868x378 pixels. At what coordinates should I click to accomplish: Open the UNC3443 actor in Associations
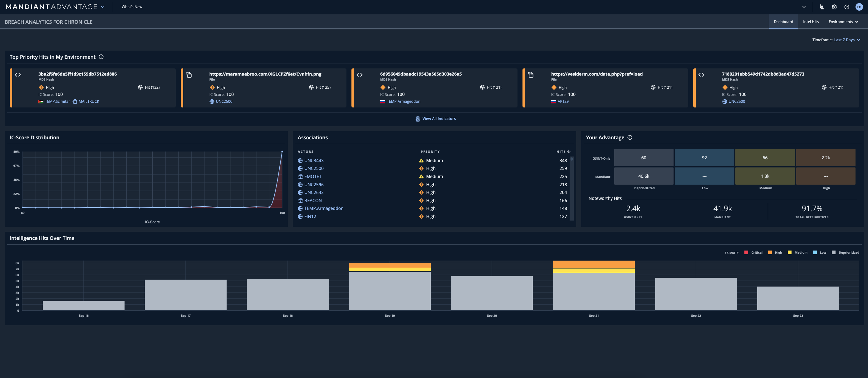(314, 161)
